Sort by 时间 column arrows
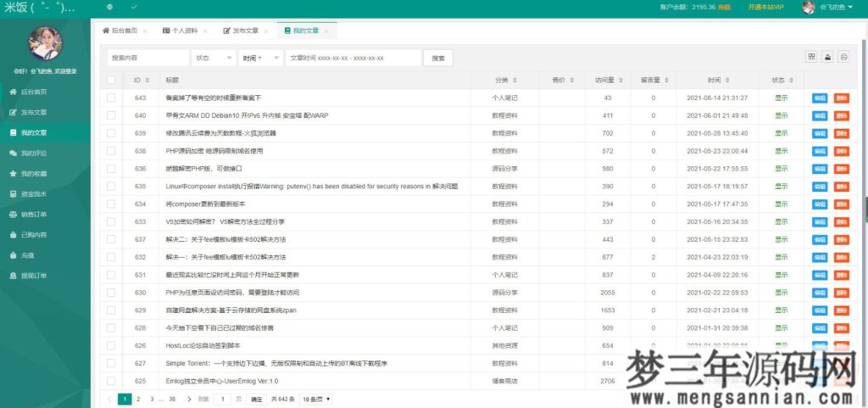 pos(727,81)
